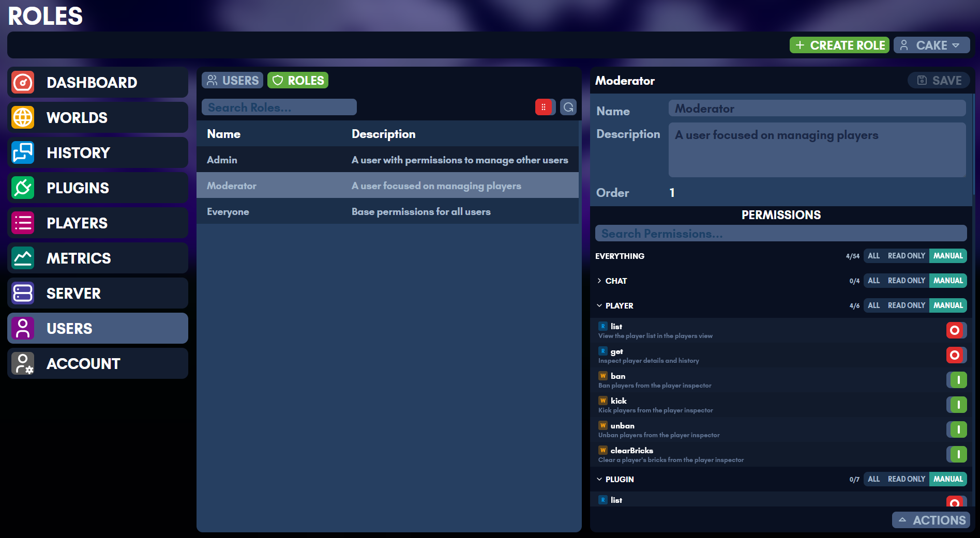Open the Worlds globe icon
This screenshot has height=538, width=980.
click(x=23, y=117)
